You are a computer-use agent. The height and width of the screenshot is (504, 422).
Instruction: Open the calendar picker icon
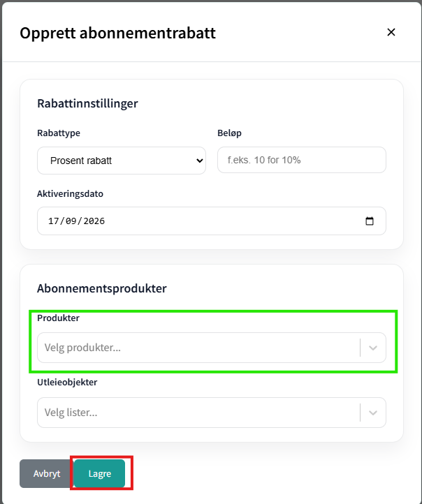369,221
